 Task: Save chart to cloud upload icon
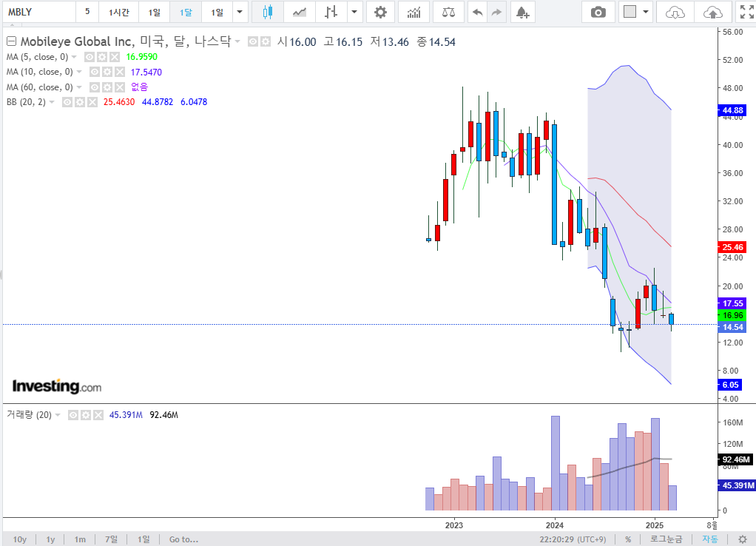tap(712, 12)
